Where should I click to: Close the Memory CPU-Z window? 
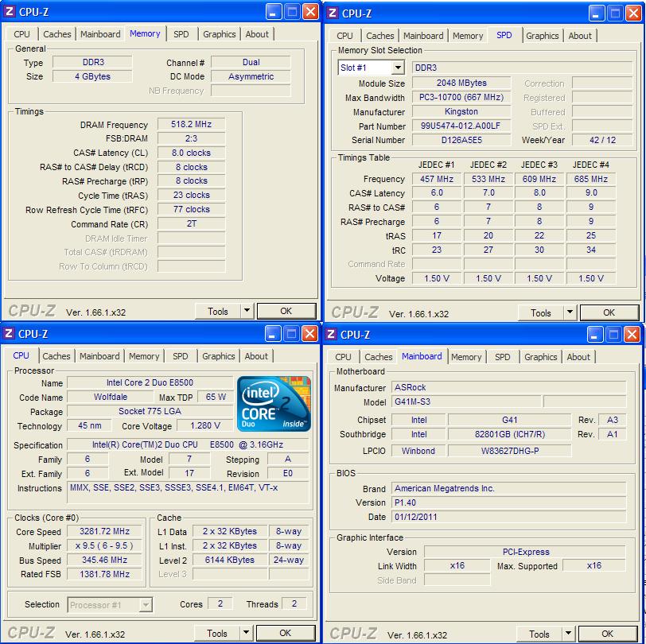click(x=310, y=12)
